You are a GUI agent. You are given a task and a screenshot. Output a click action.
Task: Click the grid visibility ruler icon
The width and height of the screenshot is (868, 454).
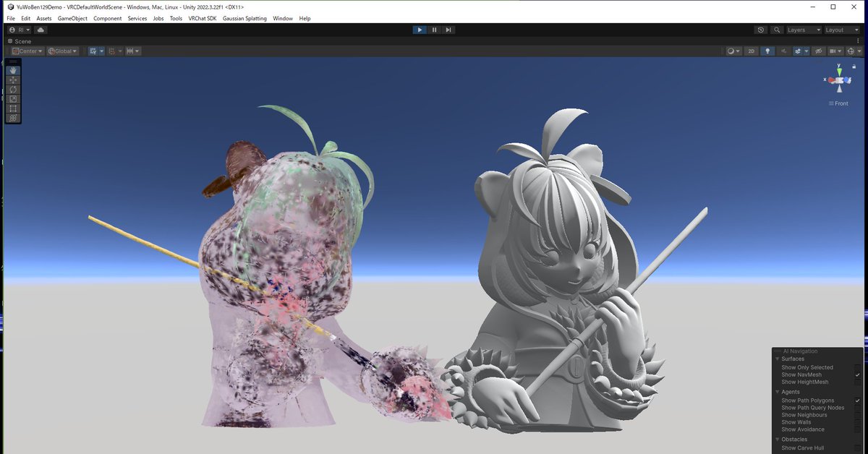click(130, 51)
